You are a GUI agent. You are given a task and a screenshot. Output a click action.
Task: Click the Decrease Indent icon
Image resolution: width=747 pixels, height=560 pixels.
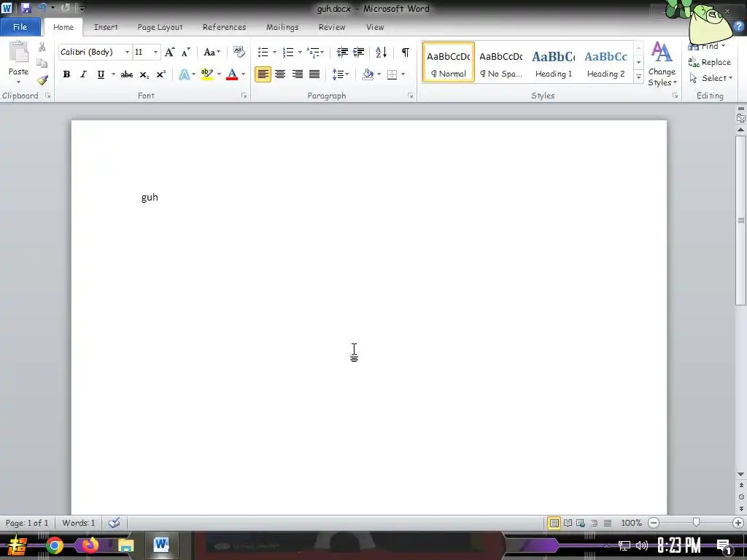pos(342,52)
